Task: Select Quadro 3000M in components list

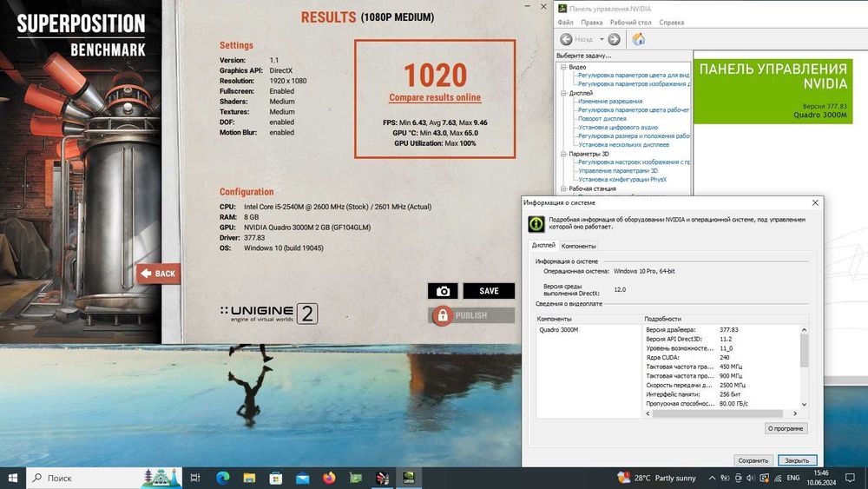Action: [558, 329]
